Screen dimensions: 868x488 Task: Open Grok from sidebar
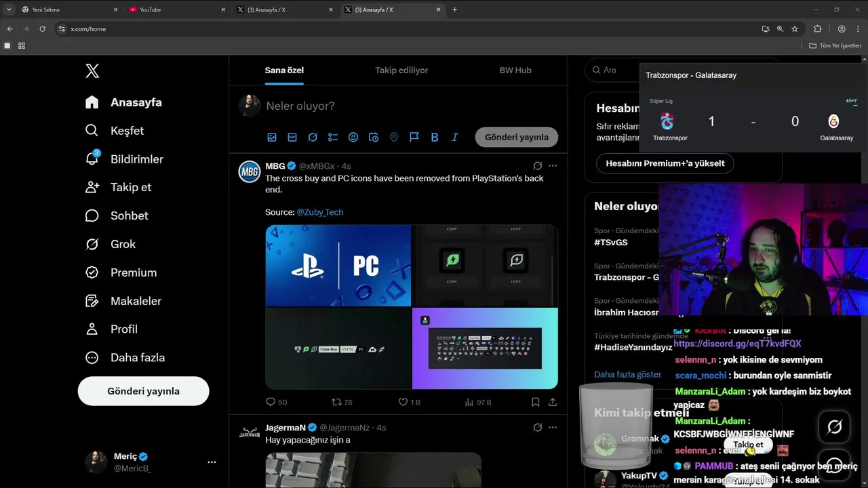coord(111,244)
